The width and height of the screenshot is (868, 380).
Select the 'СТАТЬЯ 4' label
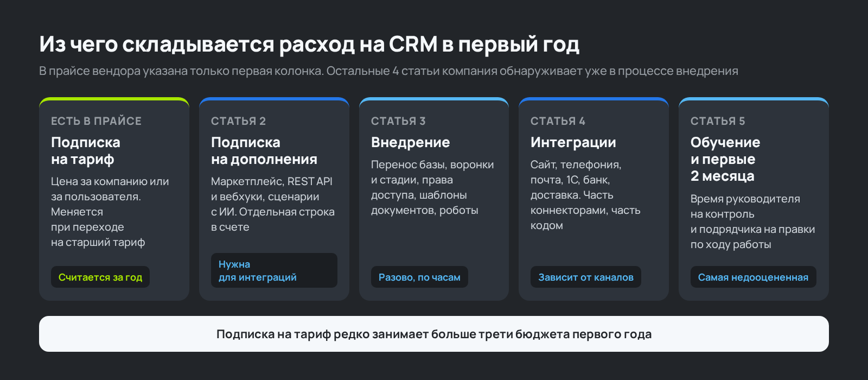pyautogui.click(x=558, y=121)
